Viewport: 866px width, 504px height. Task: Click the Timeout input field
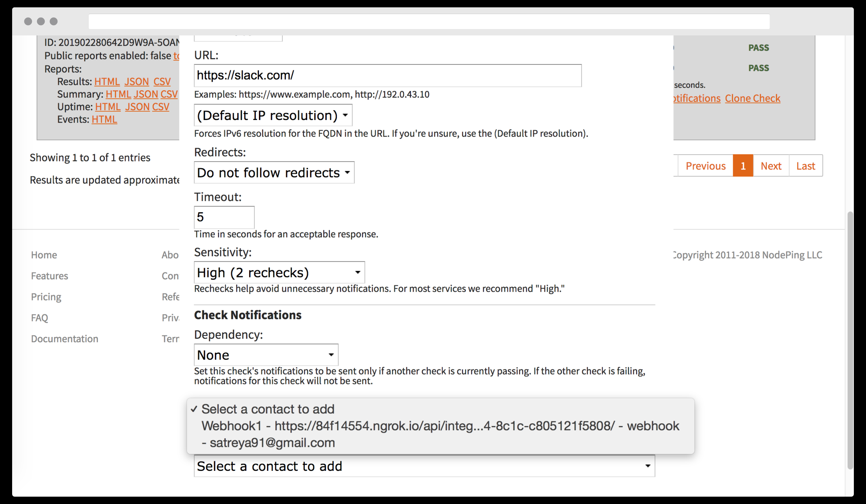coord(224,217)
